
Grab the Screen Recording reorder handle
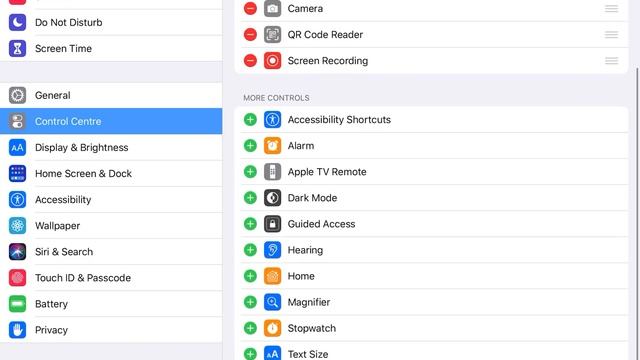611,60
